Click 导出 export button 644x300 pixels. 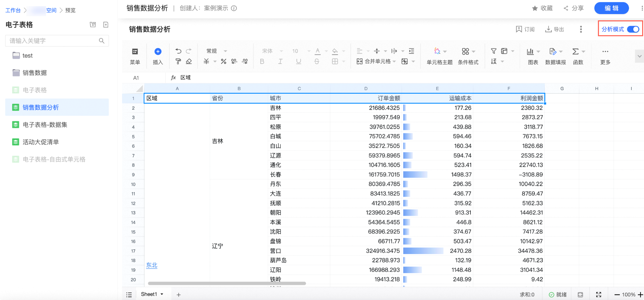tap(555, 29)
